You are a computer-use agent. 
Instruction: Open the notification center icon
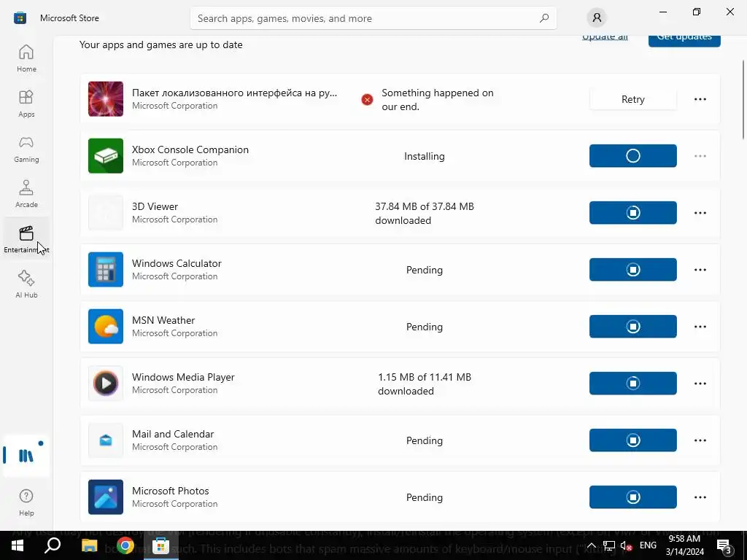[x=724, y=545]
